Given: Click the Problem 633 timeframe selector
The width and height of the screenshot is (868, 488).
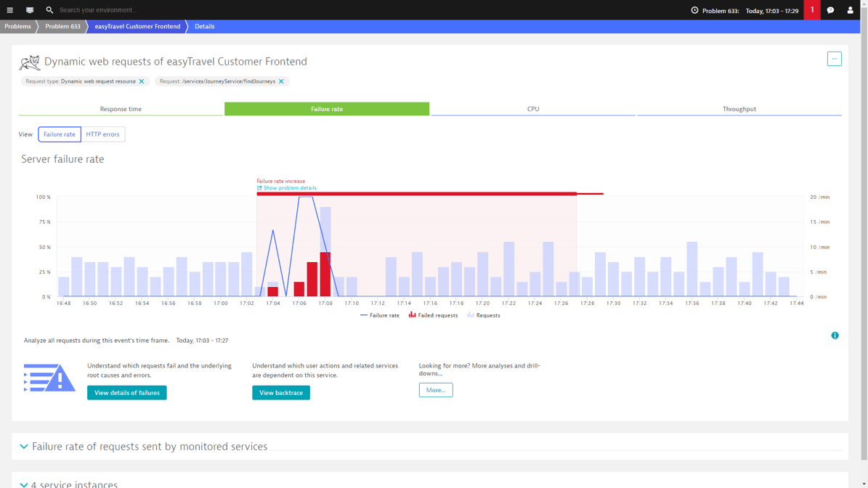Looking at the screenshot, I should [745, 10].
